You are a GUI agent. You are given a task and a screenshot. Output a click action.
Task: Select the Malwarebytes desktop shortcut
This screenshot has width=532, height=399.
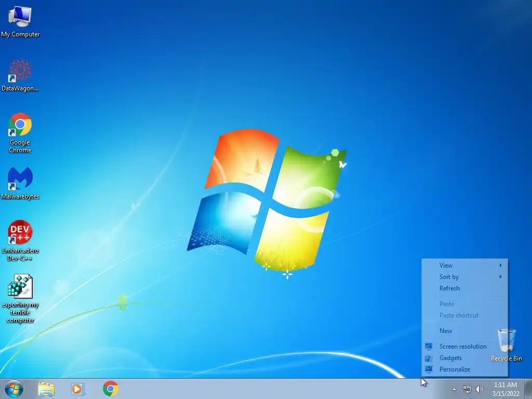[20, 183]
